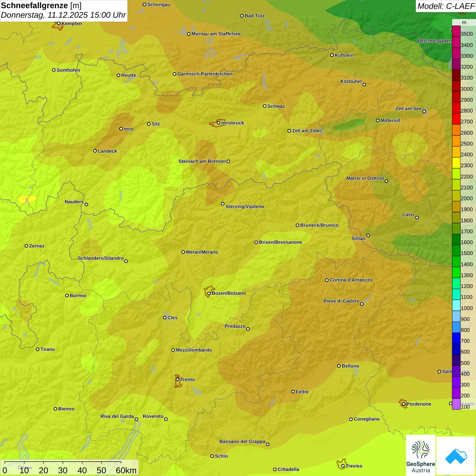This screenshot has width=476, height=476.
Task: Click the 1500 m green legend swatch
Action: tap(456, 251)
